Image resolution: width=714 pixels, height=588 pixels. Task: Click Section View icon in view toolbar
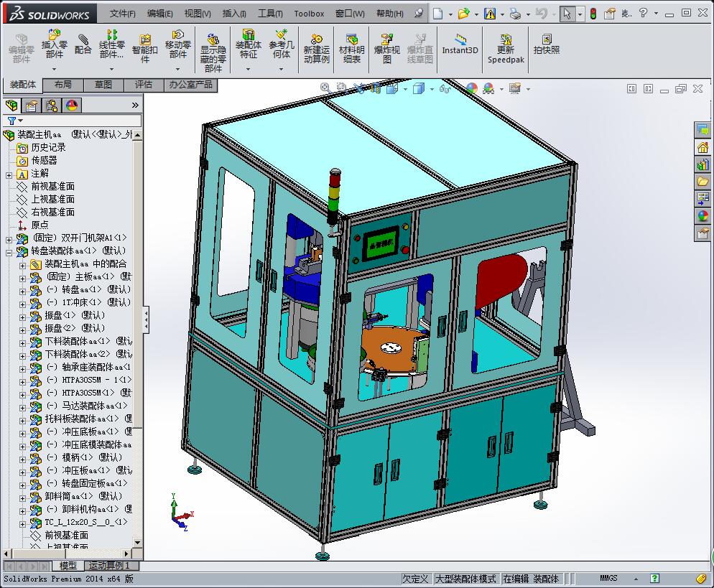375,88
